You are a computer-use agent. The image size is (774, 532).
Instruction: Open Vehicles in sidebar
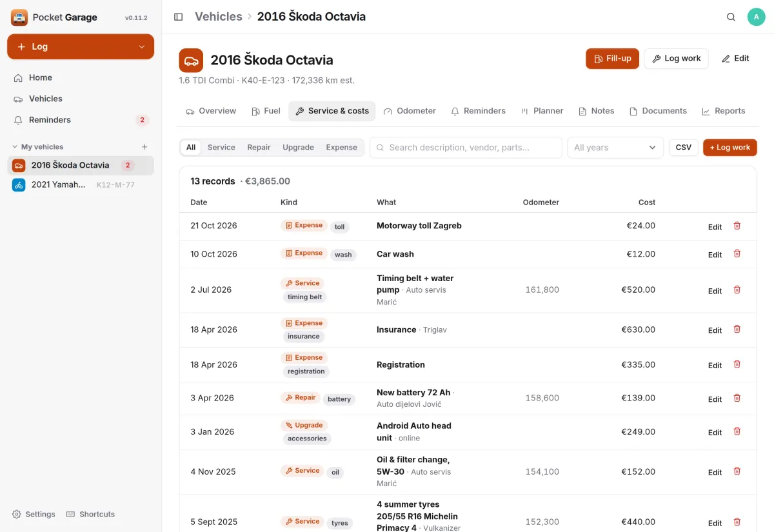[81, 99]
